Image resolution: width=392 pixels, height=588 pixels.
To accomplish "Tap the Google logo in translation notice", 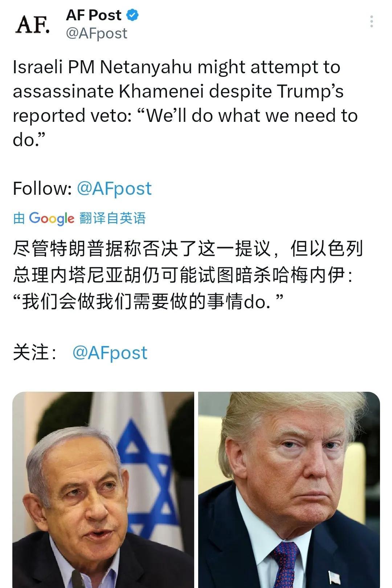I will click(52, 218).
